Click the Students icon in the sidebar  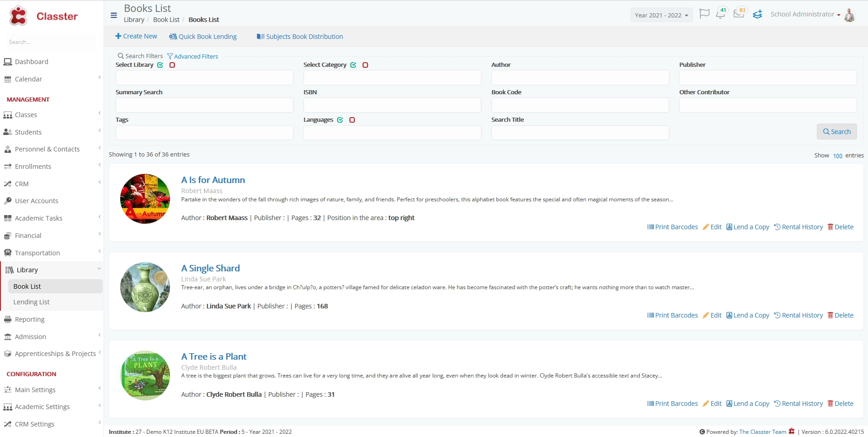8,132
